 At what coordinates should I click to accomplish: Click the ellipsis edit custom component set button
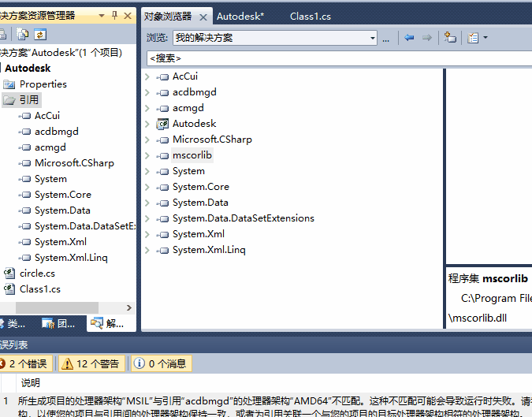[x=385, y=39]
